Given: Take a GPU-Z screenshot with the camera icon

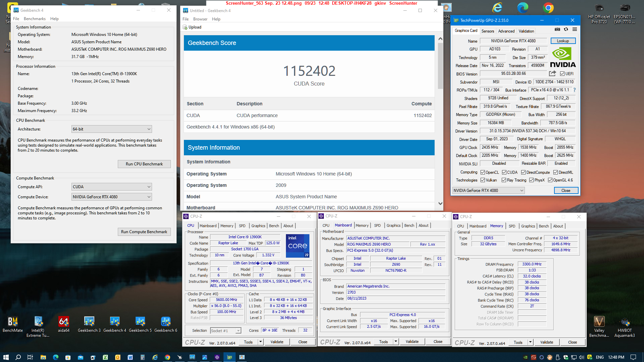Looking at the screenshot, I should tap(557, 30).
